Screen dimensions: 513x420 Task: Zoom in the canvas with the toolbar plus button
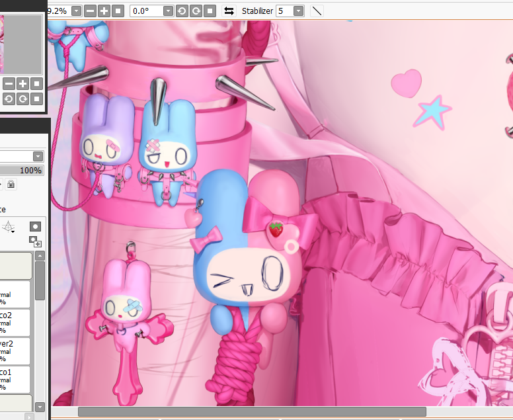pyautogui.click(x=104, y=11)
